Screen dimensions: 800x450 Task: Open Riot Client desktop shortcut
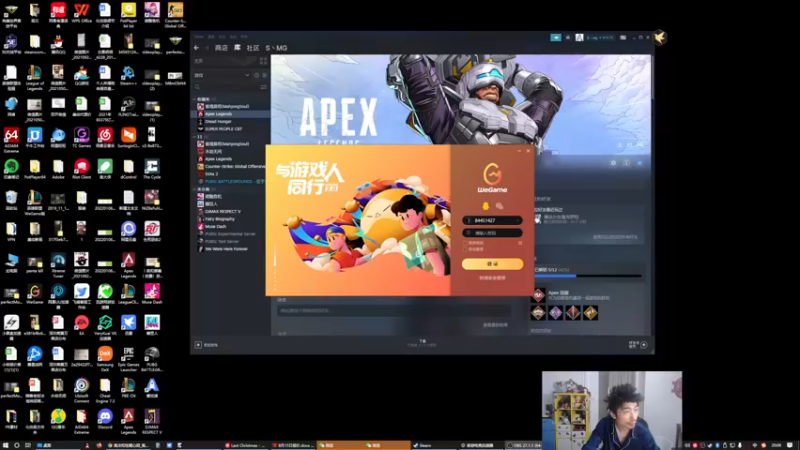pyautogui.click(x=82, y=169)
